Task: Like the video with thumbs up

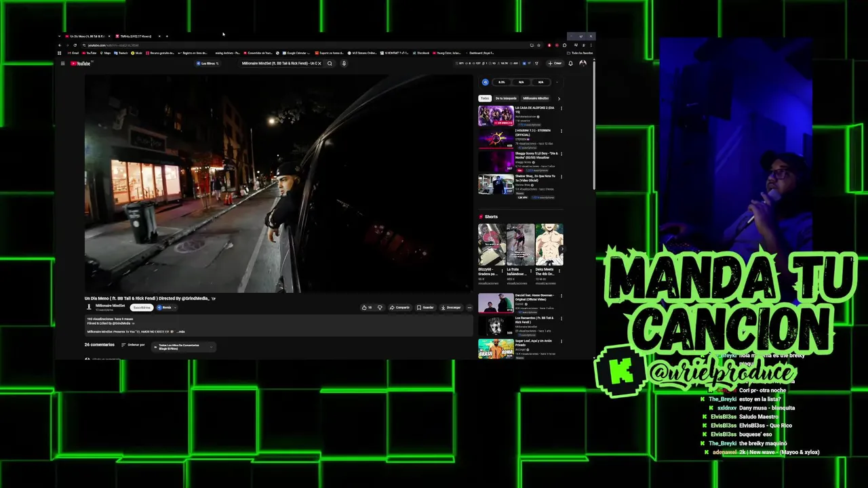Action: click(x=367, y=307)
